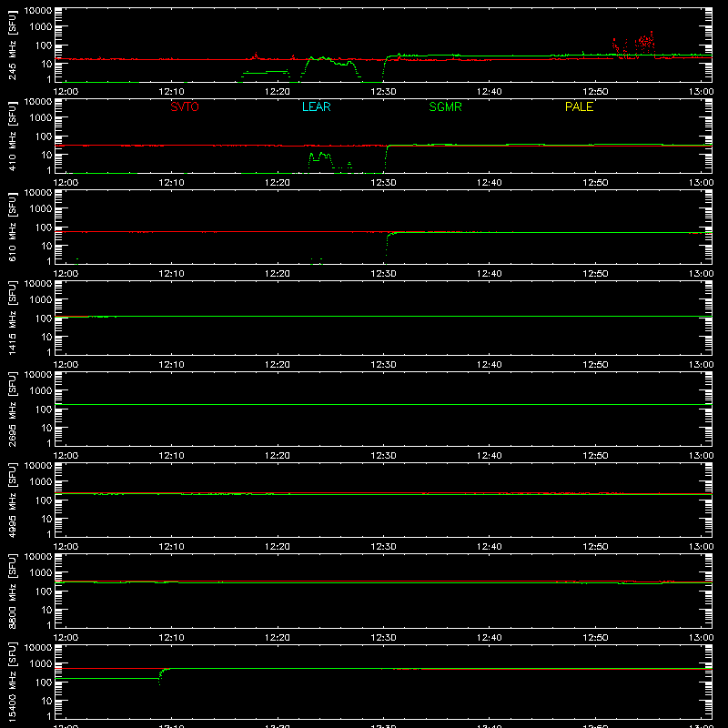The image size is (728, 728).
Task: Click 12:20 tick under the 2695 MHz plot
Action: click(278, 456)
